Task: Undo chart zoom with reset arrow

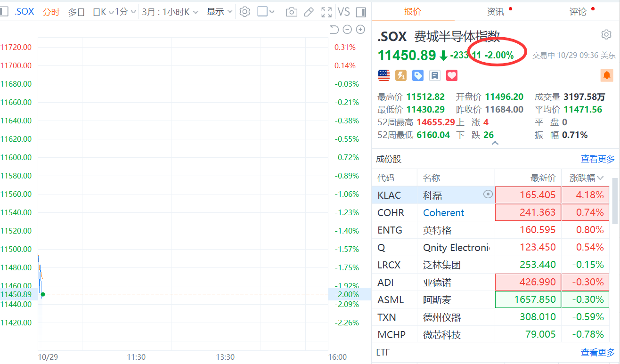Action: coord(334,30)
